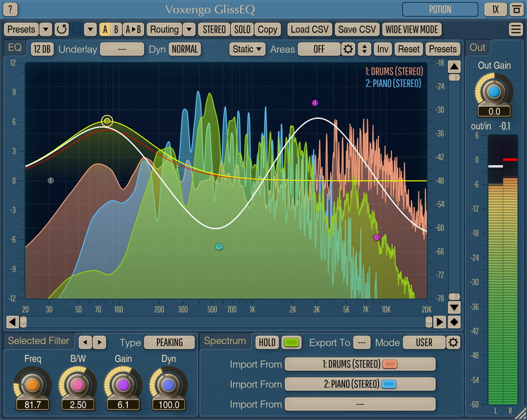Open the Selected Filter tab
This screenshot has height=420, width=527.
[x=39, y=341]
